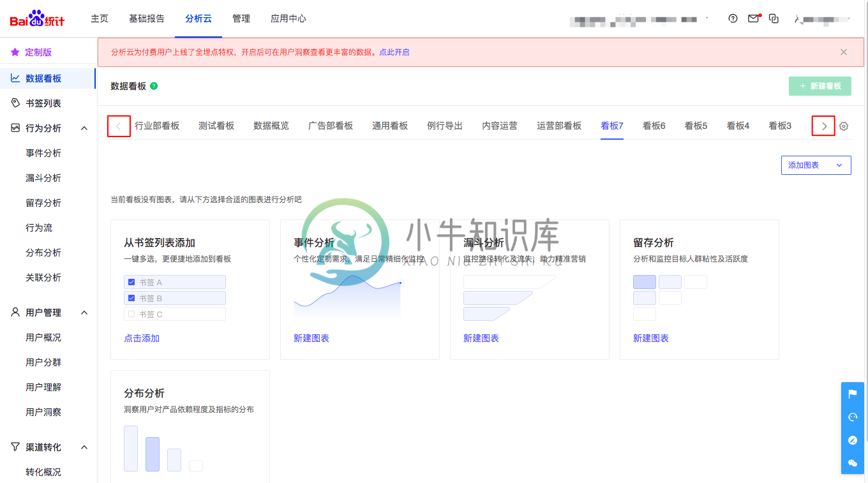The width and height of the screenshot is (868, 483).
Task: Open the WeChat floating icon
Action: coord(853,463)
